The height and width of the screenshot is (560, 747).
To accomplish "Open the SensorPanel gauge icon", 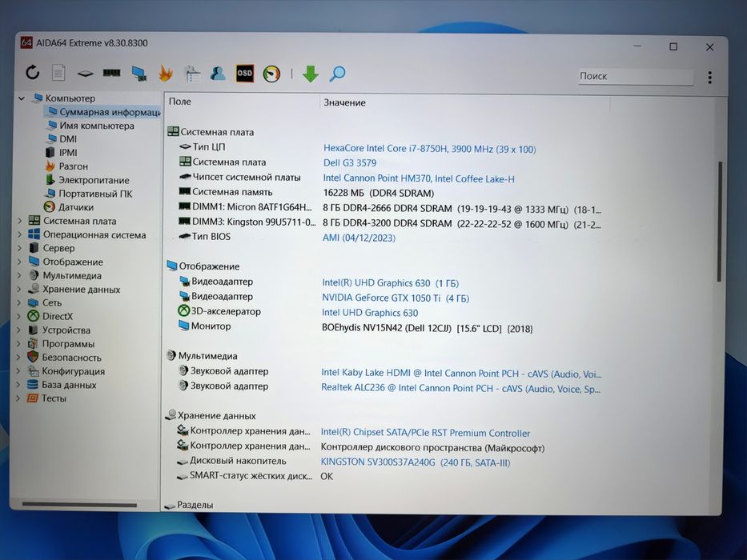I will click(271, 74).
